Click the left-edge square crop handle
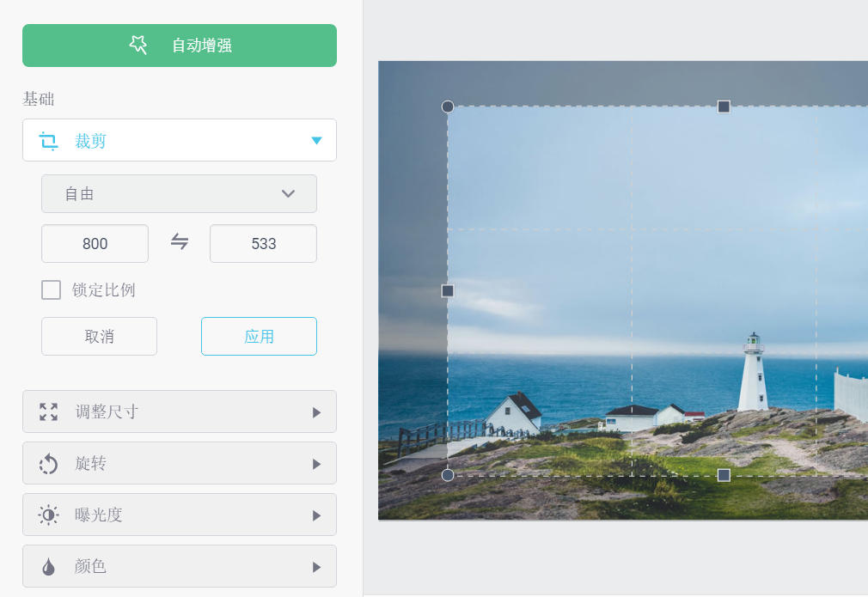The width and height of the screenshot is (868, 597). pos(448,290)
